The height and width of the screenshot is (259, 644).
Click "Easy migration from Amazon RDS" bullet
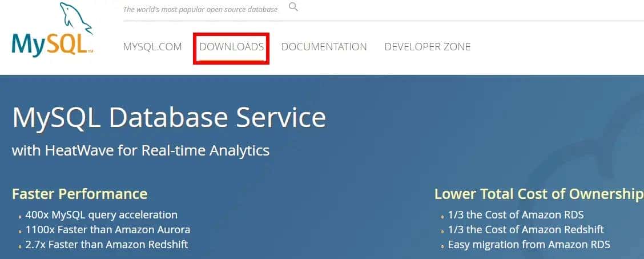click(x=529, y=245)
